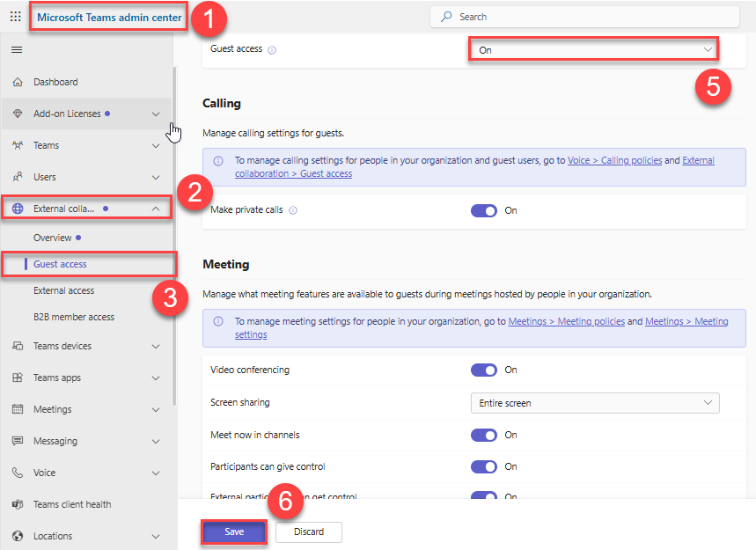Select B2B member access in the sidebar
This screenshot has height=550, width=756.
pyautogui.click(x=87, y=317)
